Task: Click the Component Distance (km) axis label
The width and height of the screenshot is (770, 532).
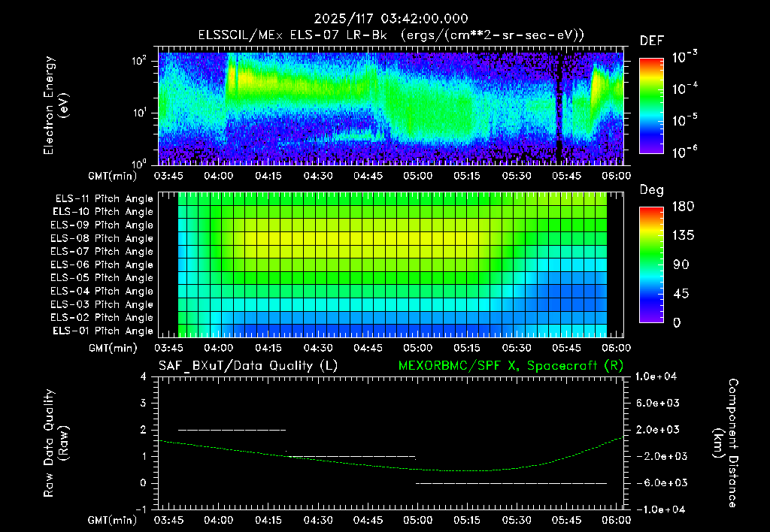Action: 726,443
